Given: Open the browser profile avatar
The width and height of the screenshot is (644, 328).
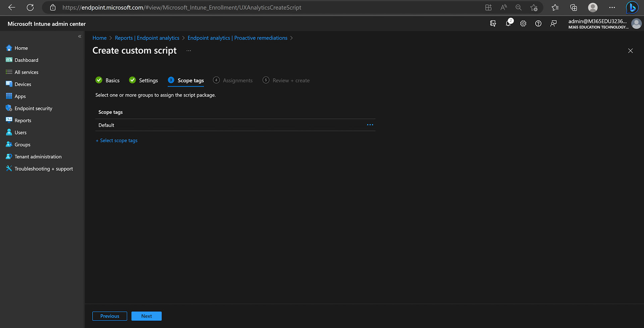Looking at the screenshot, I should [x=593, y=7].
